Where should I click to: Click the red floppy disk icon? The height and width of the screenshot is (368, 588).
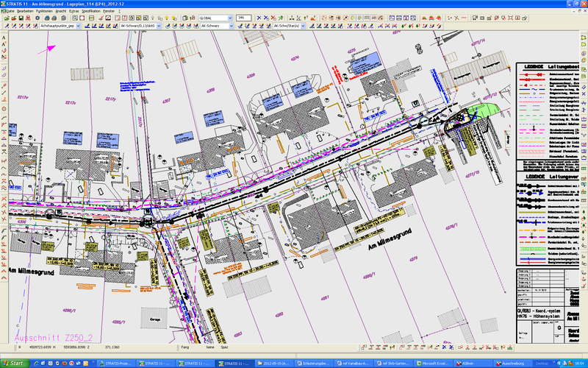[28, 18]
